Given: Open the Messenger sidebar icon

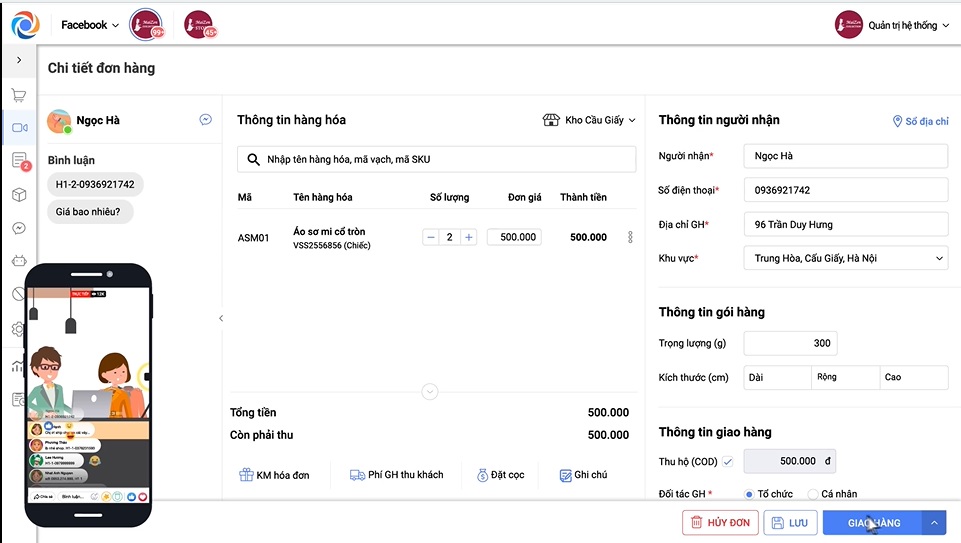Looking at the screenshot, I should point(19,228).
